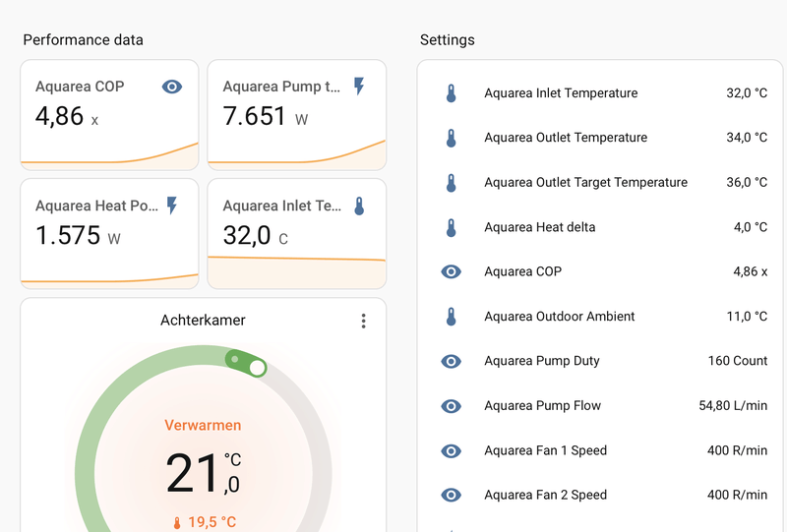Click eye icon beside Aquarea Pump Flow

[452, 406]
